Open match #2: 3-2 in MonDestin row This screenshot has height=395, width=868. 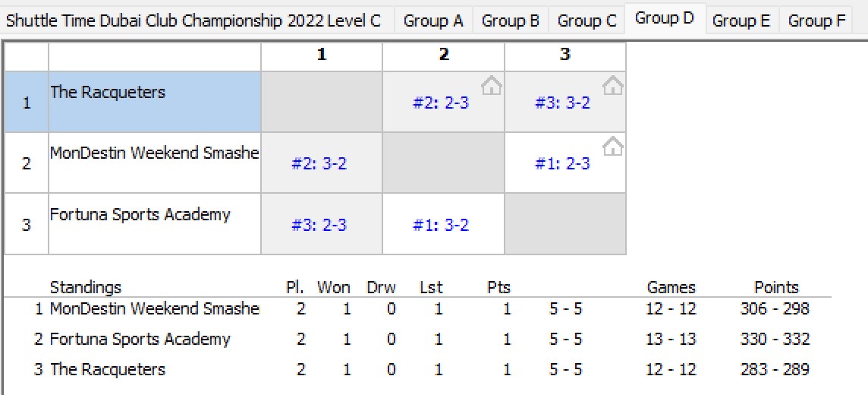coord(319,164)
